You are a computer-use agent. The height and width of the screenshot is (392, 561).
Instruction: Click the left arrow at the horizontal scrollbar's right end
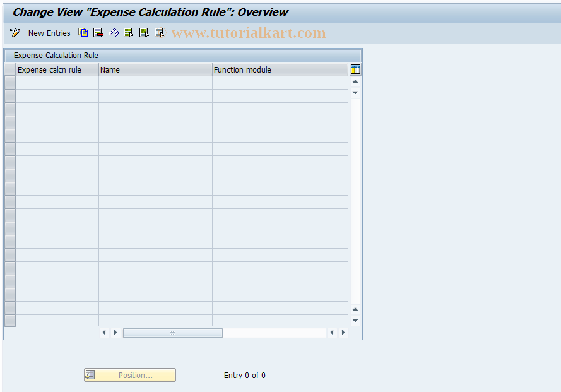point(332,333)
